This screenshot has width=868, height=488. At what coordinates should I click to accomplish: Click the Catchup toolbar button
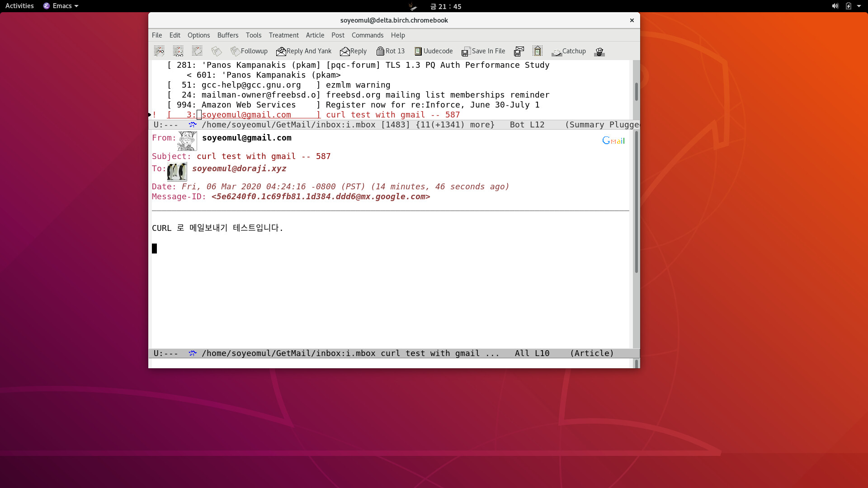569,51
